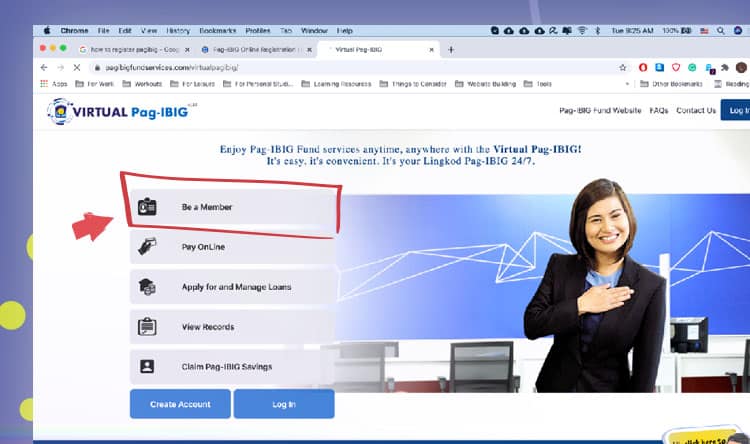
Task: Click the blue Log In button below menu
Action: 284,404
